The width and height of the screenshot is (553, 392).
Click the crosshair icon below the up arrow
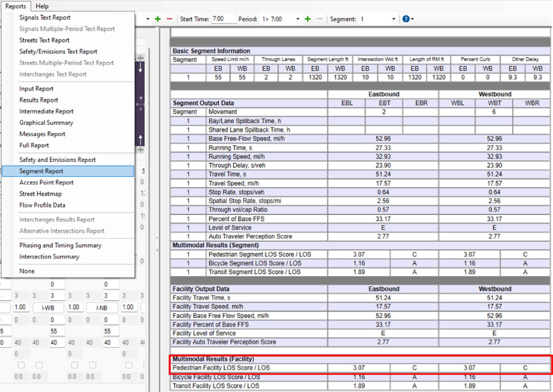click(x=140, y=150)
